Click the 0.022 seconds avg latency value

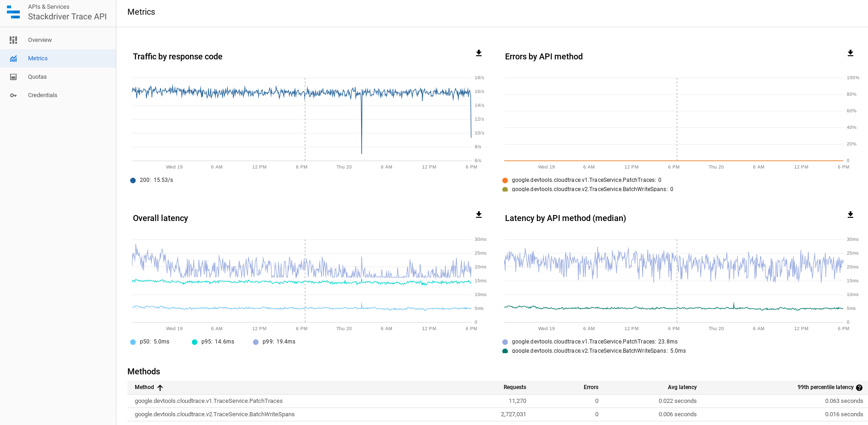(678, 401)
